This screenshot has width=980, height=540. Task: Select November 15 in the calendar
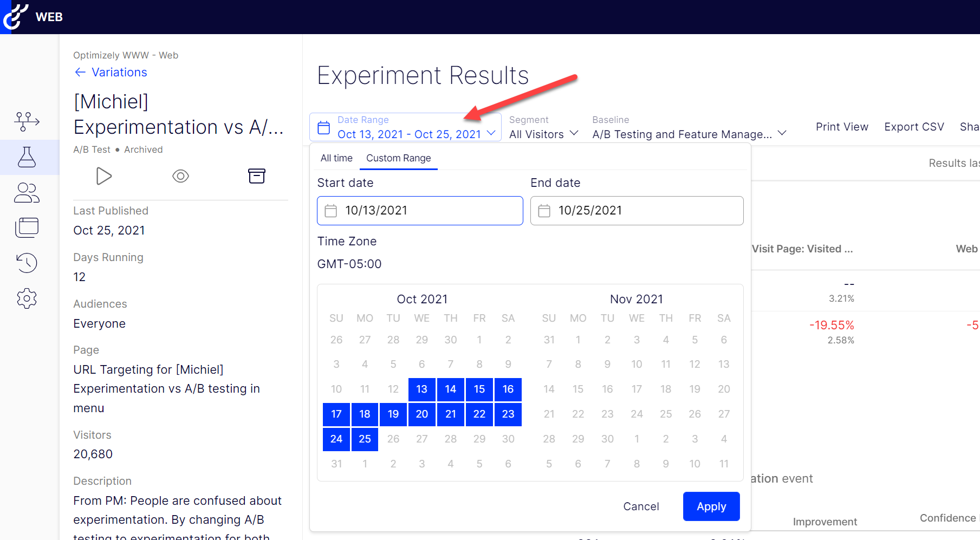578,389
